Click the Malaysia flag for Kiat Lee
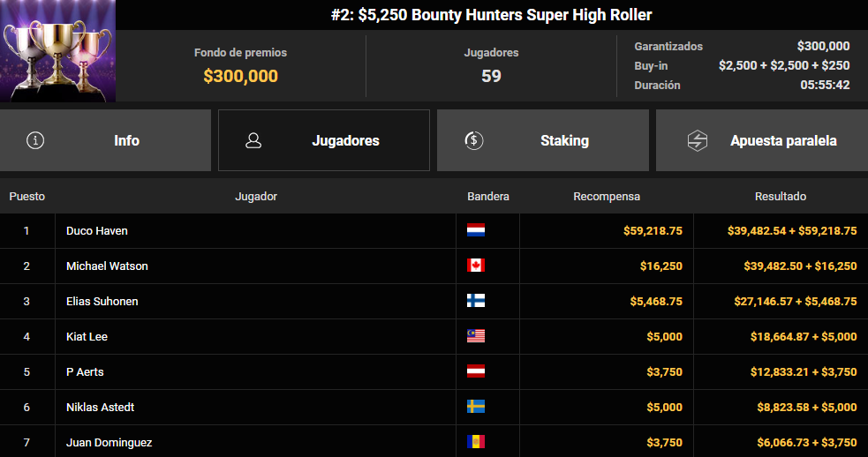Image resolution: width=868 pixels, height=457 pixels. point(476,336)
